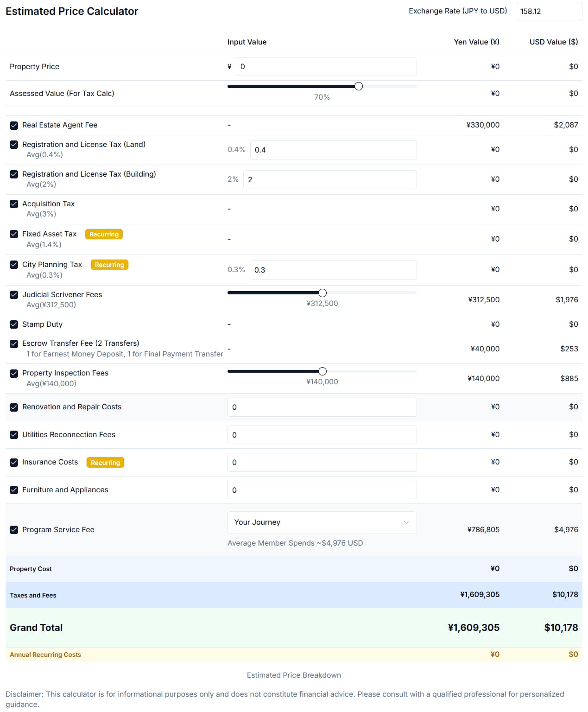Click the Registration Tax (Building) rate field
The width and height of the screenshot is (588, 712).
pyautogui.click(x=329, y=179)
